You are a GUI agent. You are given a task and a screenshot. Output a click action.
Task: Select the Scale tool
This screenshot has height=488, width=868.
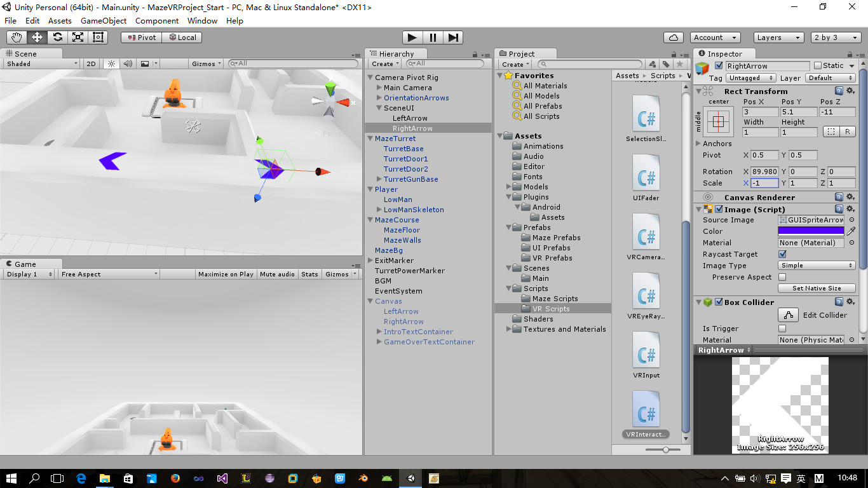pos(78,37)
